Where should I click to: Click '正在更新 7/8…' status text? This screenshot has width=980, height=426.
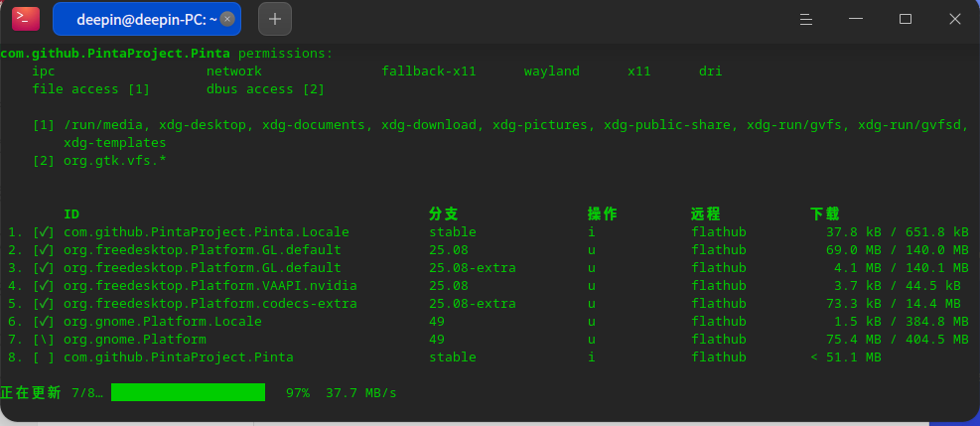[52, 393]
